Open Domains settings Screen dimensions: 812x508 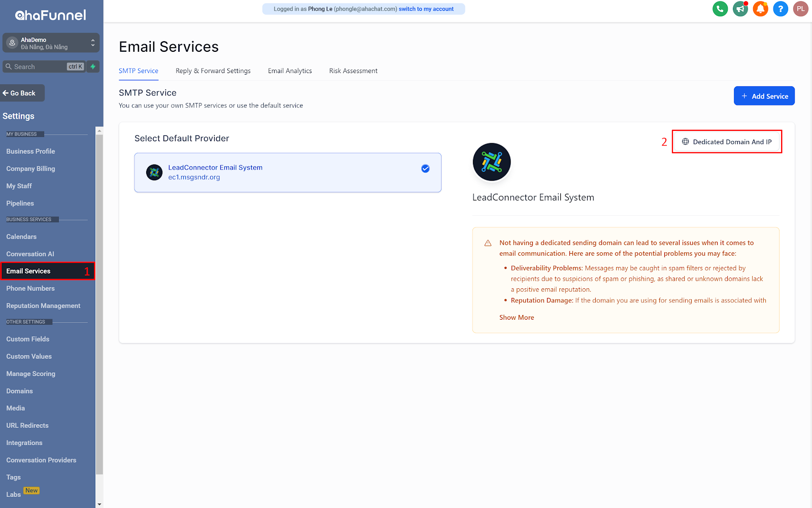pyautogui.click(x=19, y=391)
